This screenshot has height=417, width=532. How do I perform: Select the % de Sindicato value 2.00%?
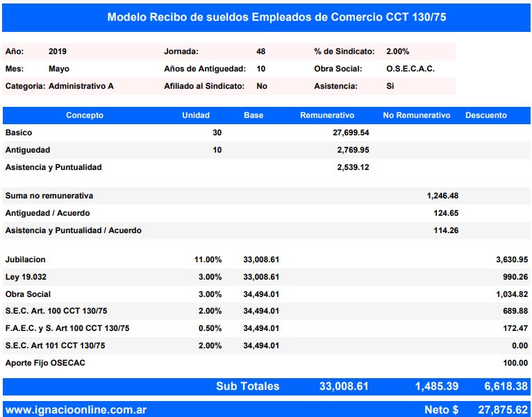coord(397,51)
